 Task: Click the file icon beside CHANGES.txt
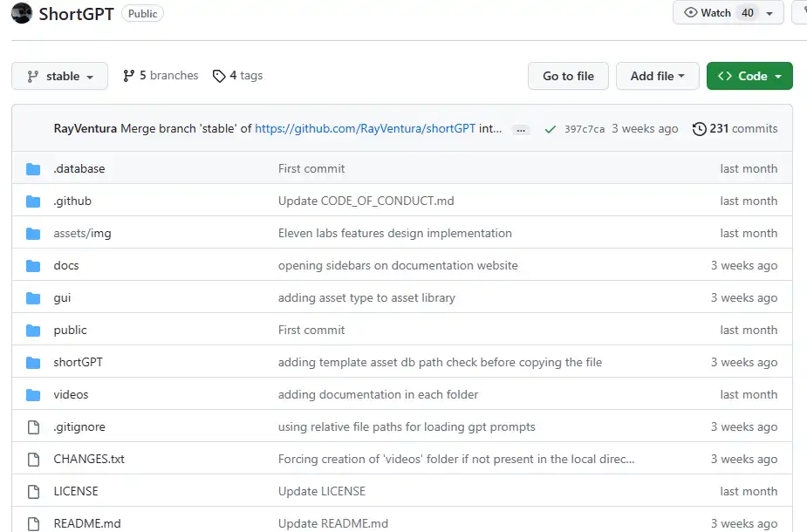pyautogui.click(x=33, y=460)
